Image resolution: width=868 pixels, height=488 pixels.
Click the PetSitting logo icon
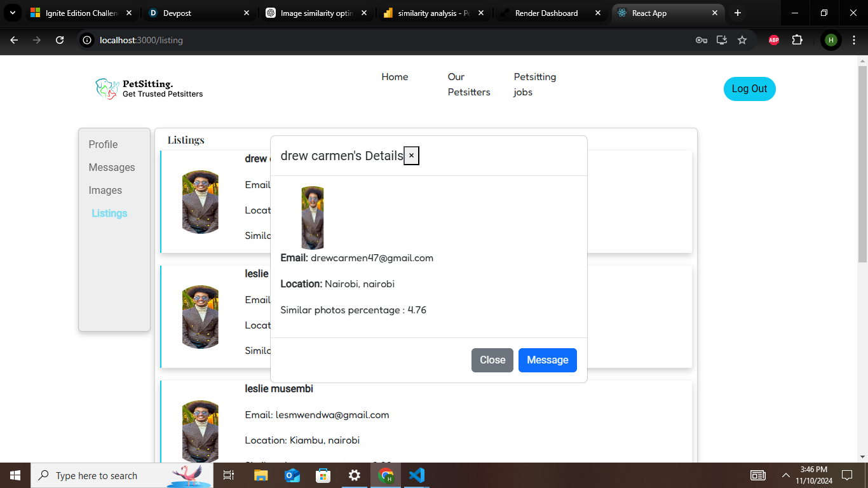(107, 88)
